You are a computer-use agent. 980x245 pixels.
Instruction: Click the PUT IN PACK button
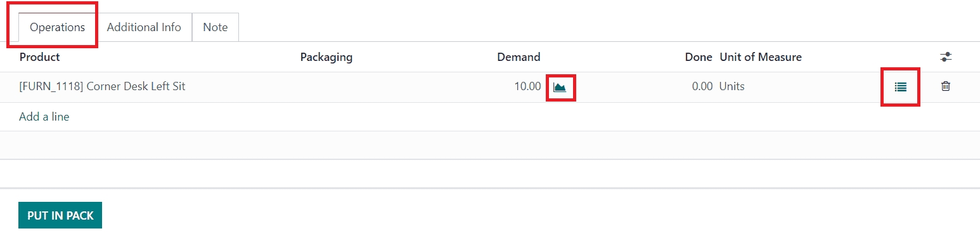click(x=60, y=216)
